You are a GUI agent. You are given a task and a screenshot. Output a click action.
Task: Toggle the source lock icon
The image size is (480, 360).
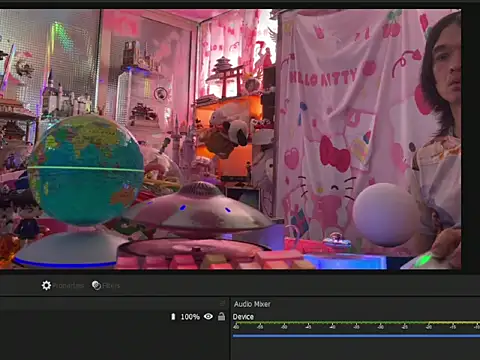221,316
